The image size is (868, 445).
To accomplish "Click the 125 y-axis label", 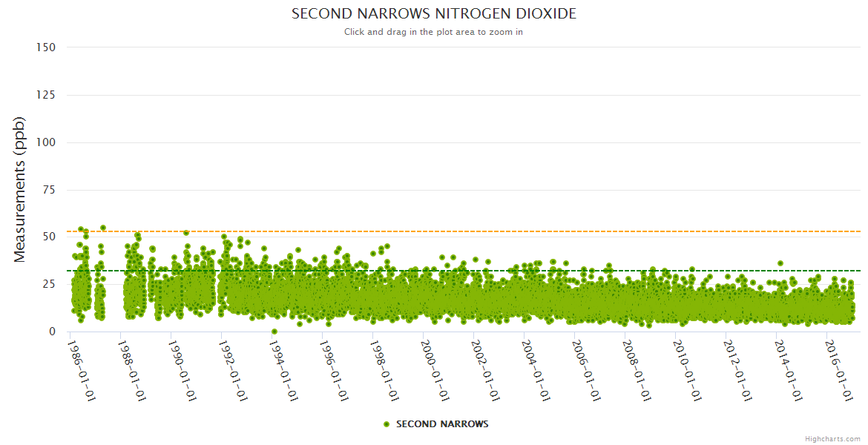I will [46, 95].
